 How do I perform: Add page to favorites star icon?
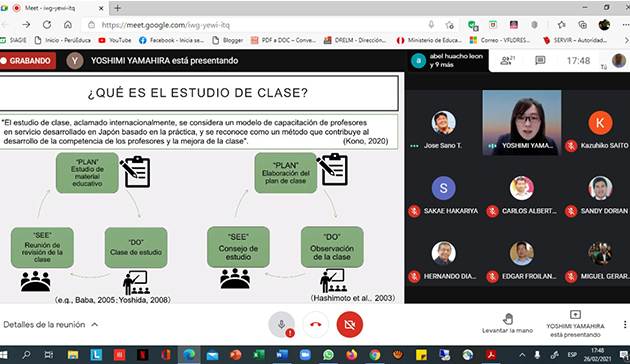pyautogui.click(x=450, y=25)
